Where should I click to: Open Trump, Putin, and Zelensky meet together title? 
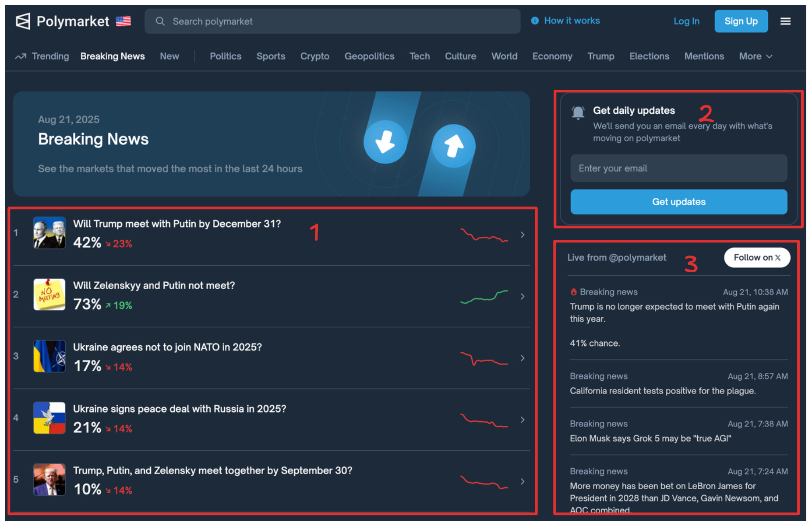[x=213, y=470]
